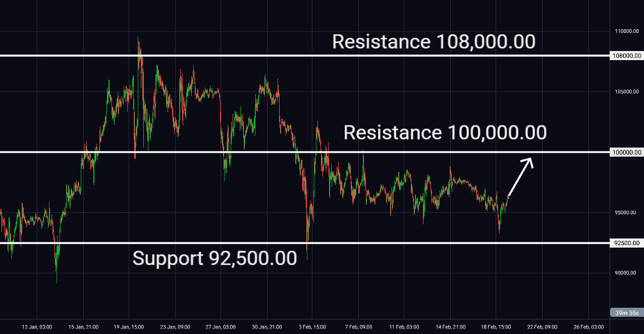Click the 3 Feb, 15:00 time label
The image size is (644, 334).
click(x=312, y=327)
